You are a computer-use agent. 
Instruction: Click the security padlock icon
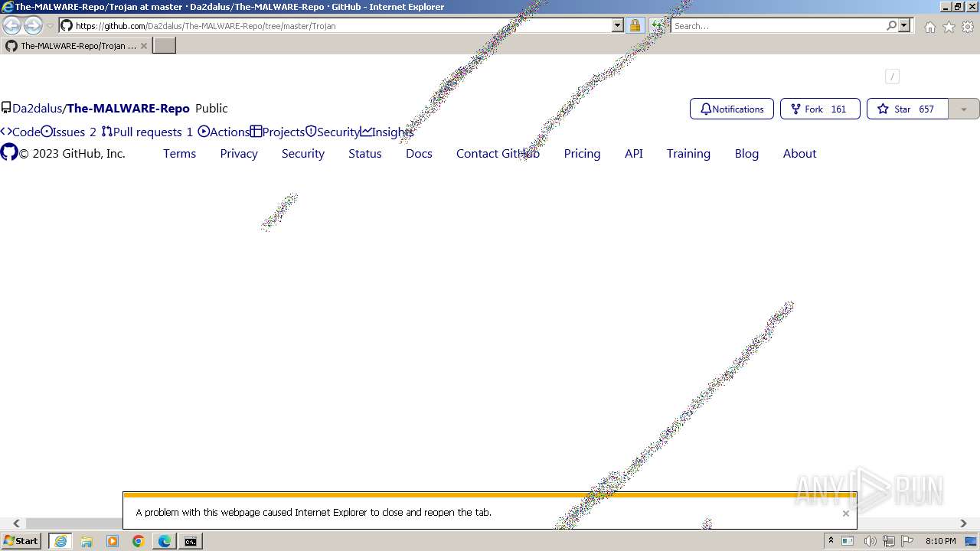tap(635, 25)
